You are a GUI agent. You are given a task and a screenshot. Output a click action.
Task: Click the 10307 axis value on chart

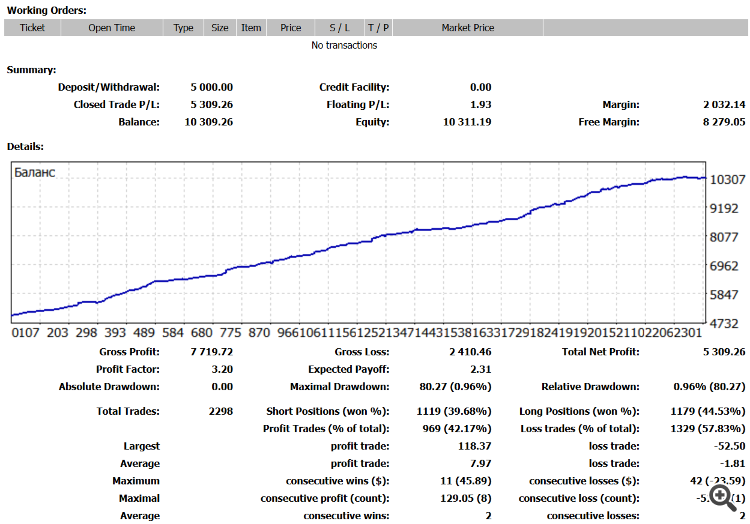[x=727, y=179]
